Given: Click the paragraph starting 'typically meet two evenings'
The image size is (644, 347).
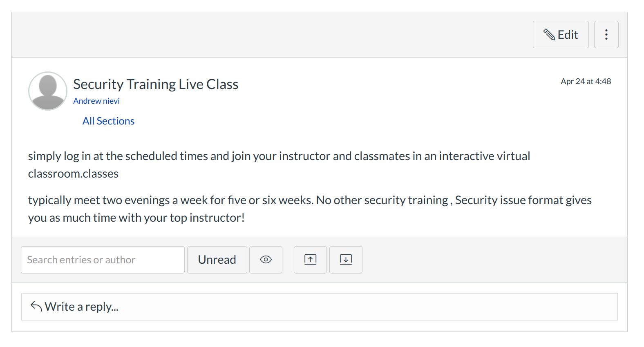Looking at the screenshot, I should point(309,200).
